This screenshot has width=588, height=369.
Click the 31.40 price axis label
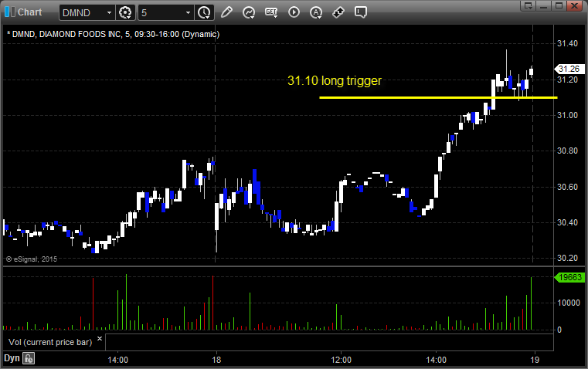coord(567,44)
